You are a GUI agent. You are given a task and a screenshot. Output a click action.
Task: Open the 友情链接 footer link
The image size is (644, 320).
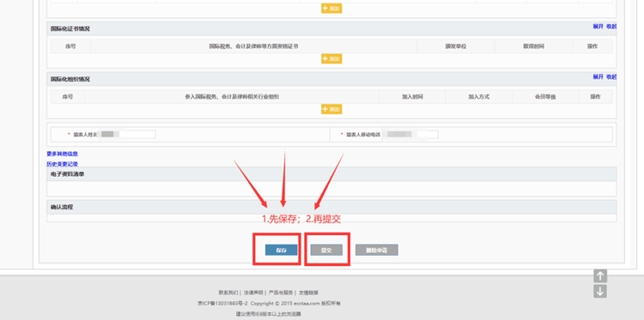click(308, 293)
